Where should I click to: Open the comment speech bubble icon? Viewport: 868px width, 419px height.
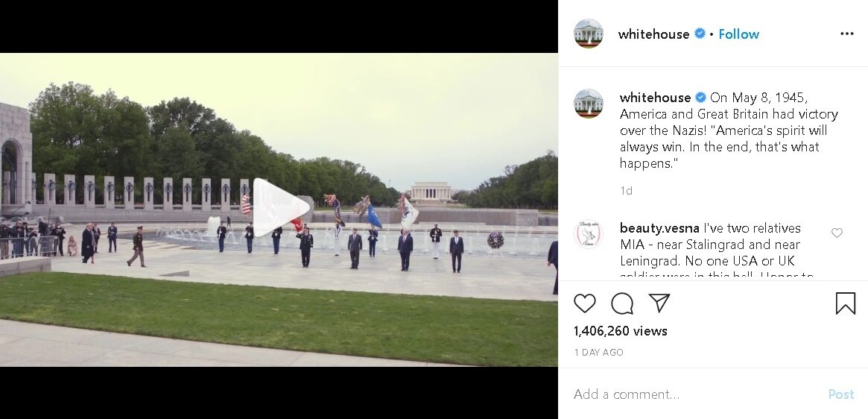tap(622, 303)
